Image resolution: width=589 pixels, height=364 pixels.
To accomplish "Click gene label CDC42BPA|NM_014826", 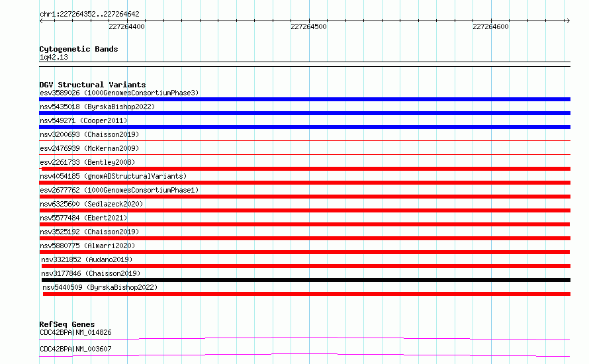I will [x=75, y=332].
